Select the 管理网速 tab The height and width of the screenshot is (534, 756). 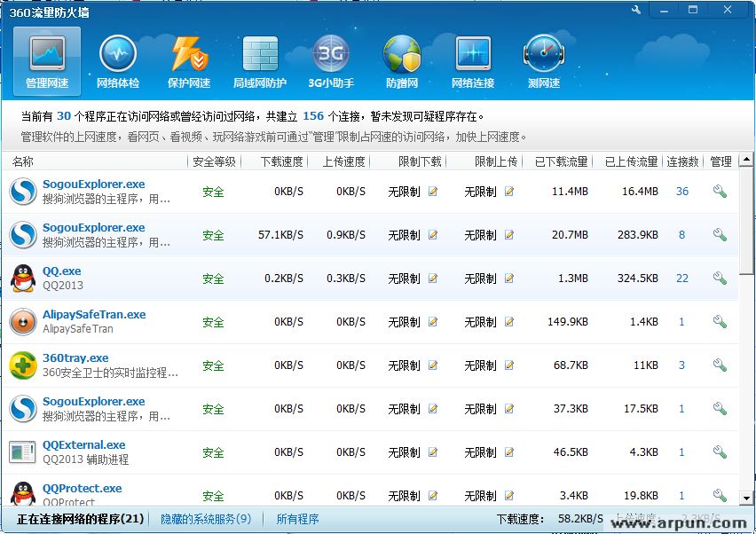point(46,61)
